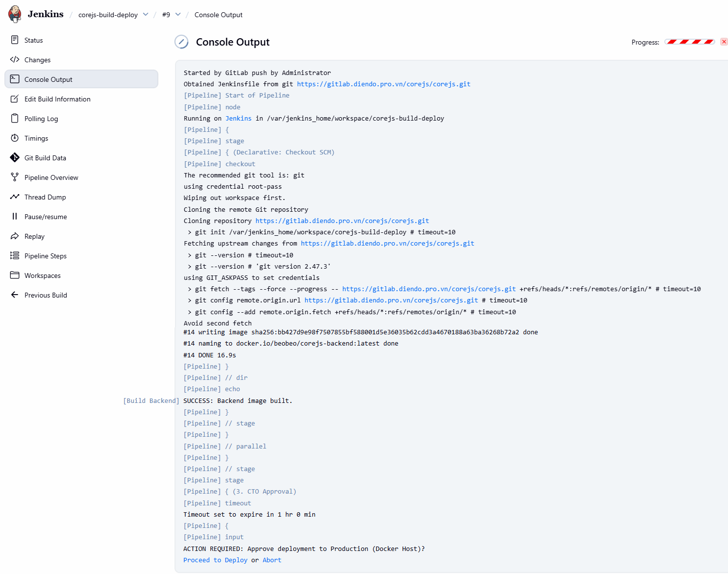This screenshot has width=728, height=574.
Task: Click the Timings clock icon
Action: [x=15, y=138]
